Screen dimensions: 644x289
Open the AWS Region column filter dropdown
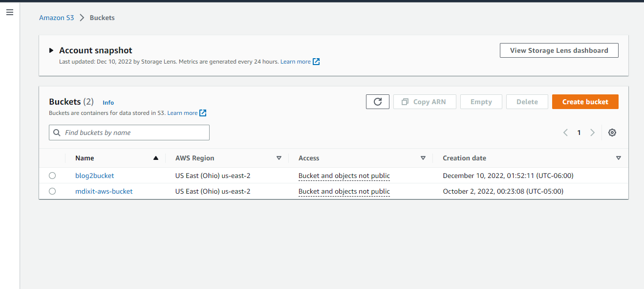[279, 158]
